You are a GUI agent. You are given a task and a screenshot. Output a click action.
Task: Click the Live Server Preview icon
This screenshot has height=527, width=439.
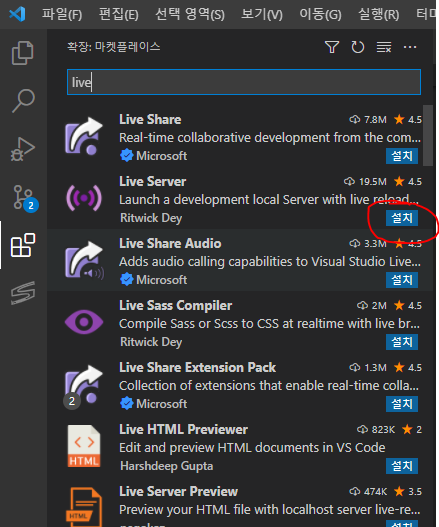coord(84,507)
